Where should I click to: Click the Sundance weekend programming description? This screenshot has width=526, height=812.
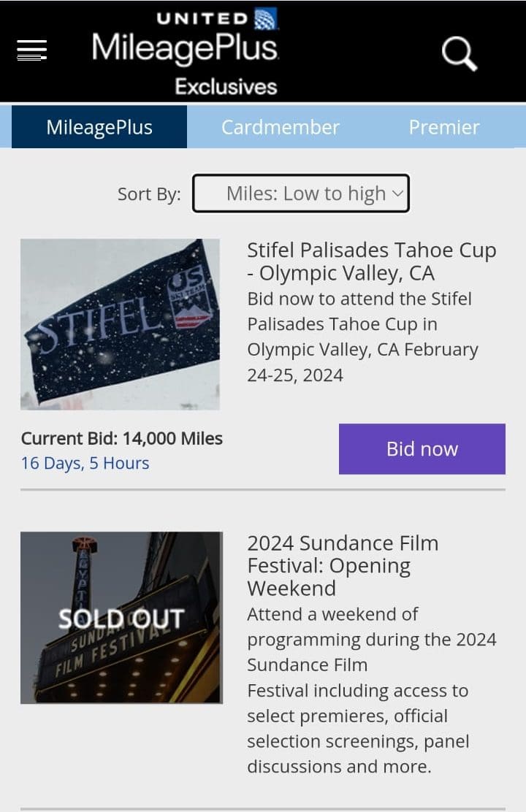tap(371, 690)
